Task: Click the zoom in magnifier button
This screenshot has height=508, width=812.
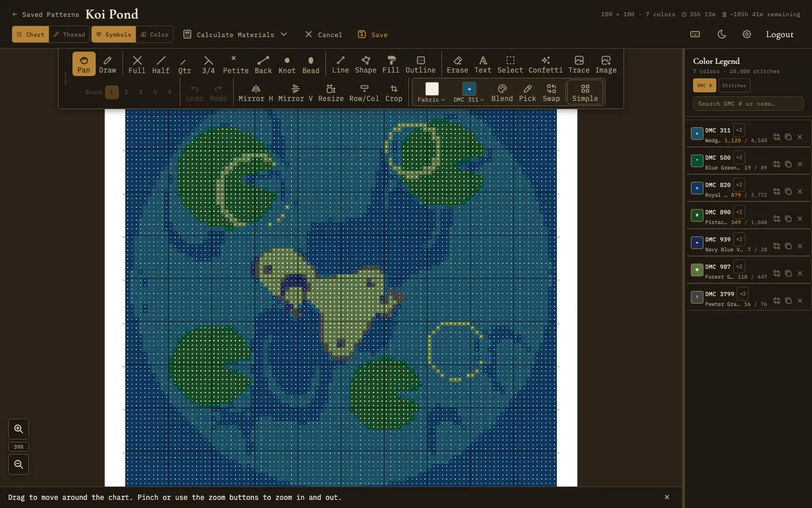Action: point(19,429)
